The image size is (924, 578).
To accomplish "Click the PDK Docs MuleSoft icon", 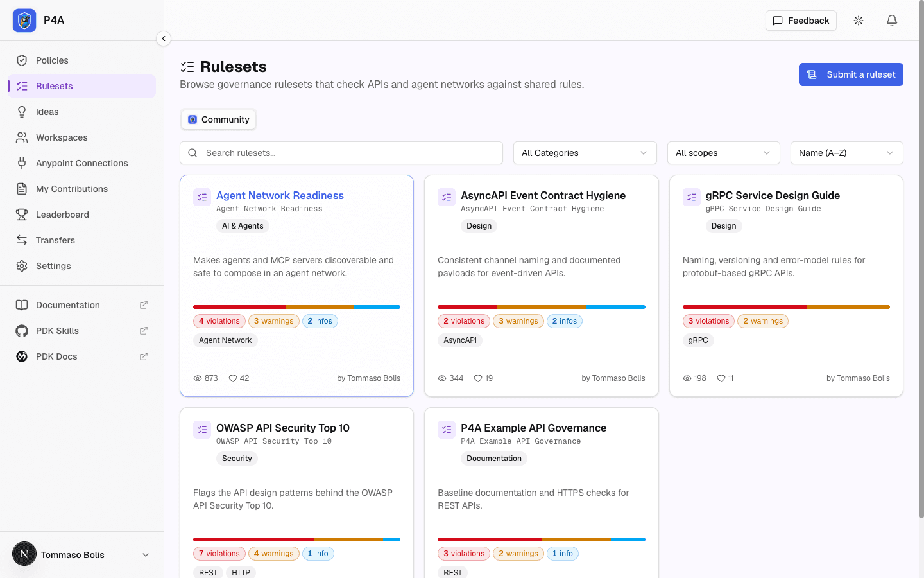I will pyautogui.click(x=22, y=356).
